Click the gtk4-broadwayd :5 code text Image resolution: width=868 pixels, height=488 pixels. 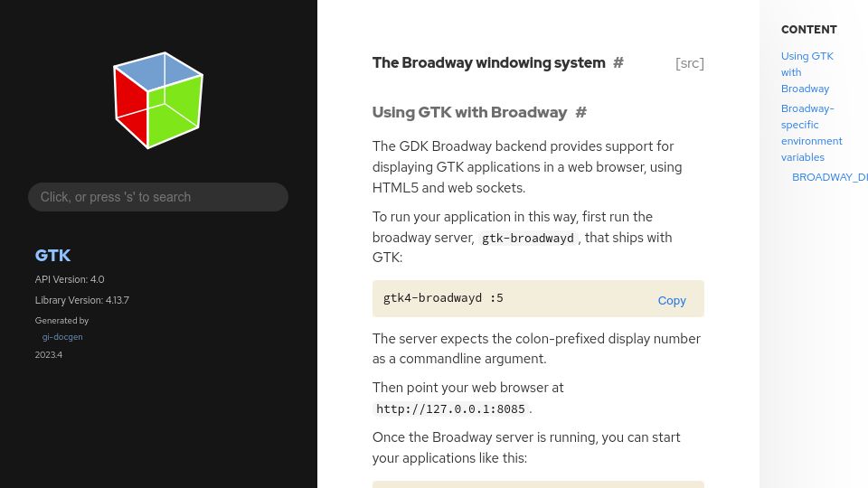[x=443, y=297]
